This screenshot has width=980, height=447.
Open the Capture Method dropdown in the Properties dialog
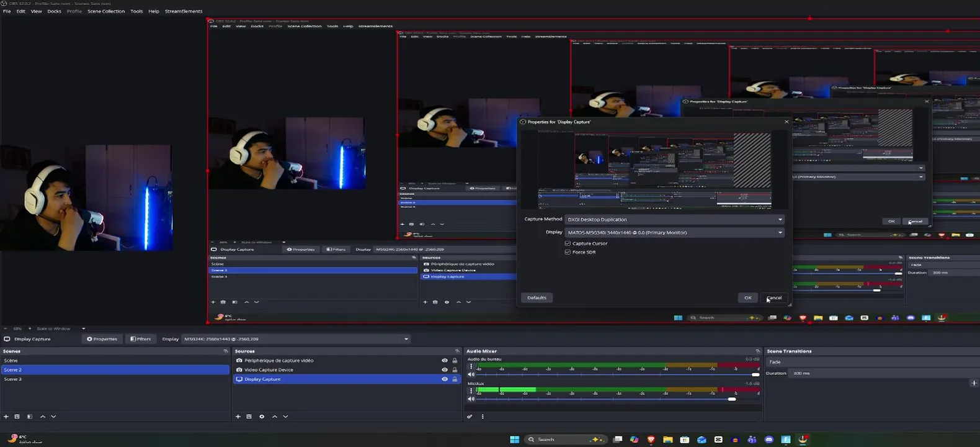674,219
